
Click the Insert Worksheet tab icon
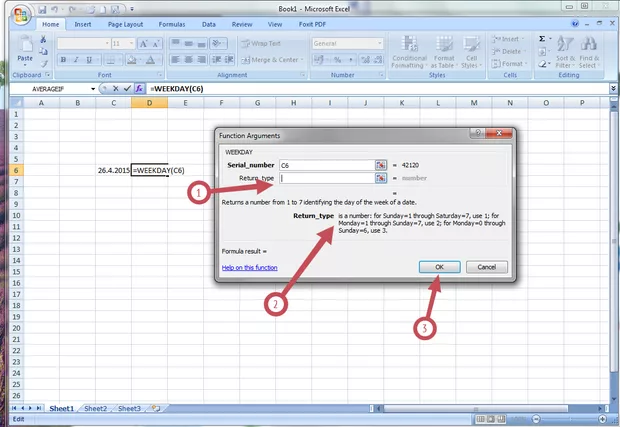[x=156, y=408]
